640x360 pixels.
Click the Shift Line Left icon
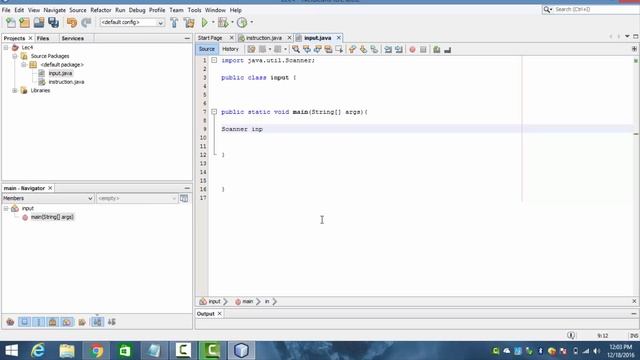point(388,49)
